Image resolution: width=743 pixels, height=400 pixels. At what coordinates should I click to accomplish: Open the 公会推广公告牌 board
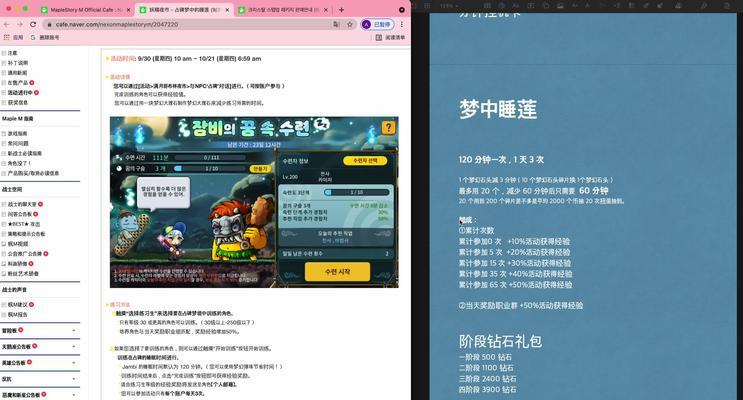tap(25, 254)
